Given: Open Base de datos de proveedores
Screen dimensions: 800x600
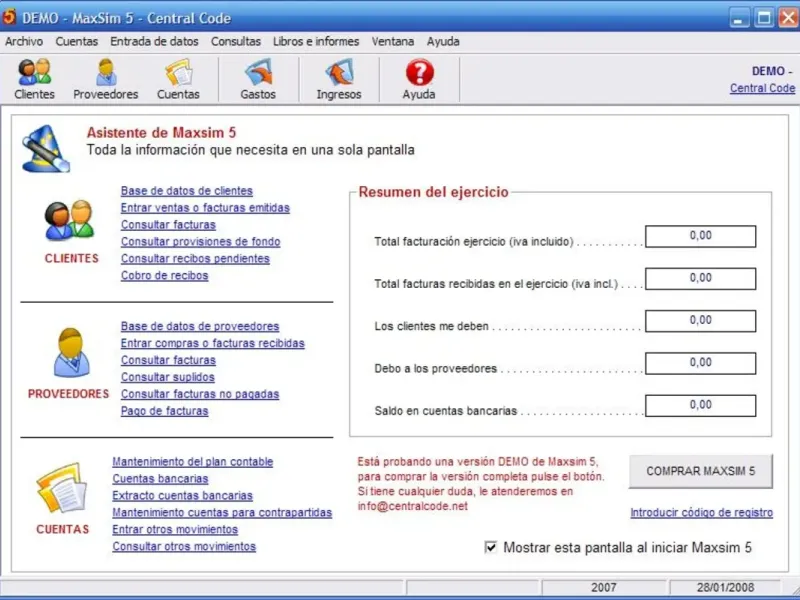Looking at the screenshot, I should [200, 326].
